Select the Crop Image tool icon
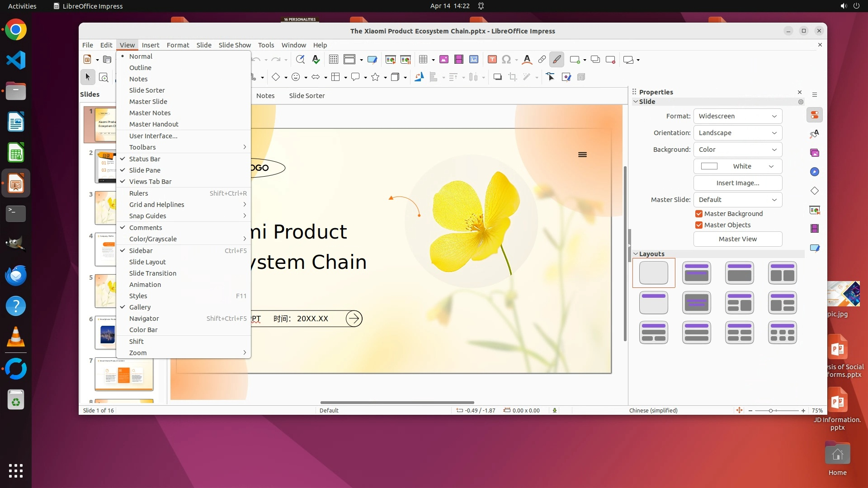 tap(513, 77)
